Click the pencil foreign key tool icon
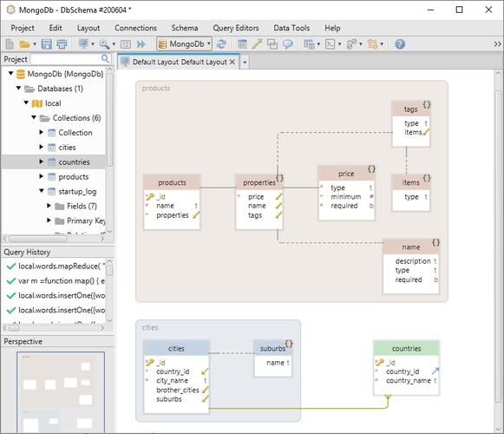504x434 pixels. pos(257,43)
